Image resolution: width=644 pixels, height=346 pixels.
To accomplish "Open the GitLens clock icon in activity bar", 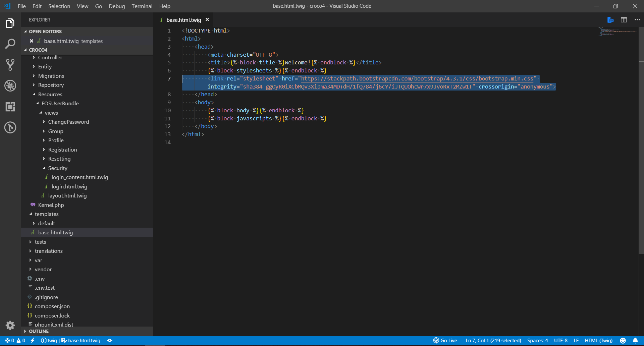I will (x=10, y=127).
